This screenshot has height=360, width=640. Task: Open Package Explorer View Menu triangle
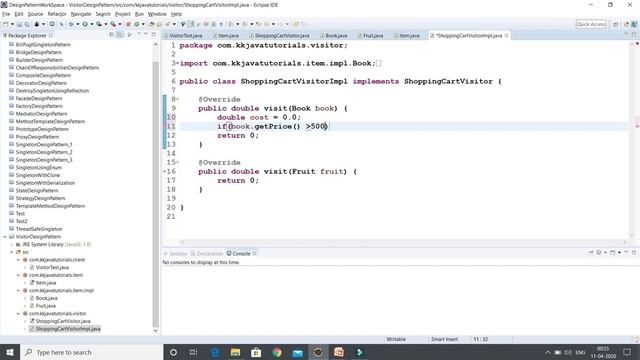[x=131, y=35]
